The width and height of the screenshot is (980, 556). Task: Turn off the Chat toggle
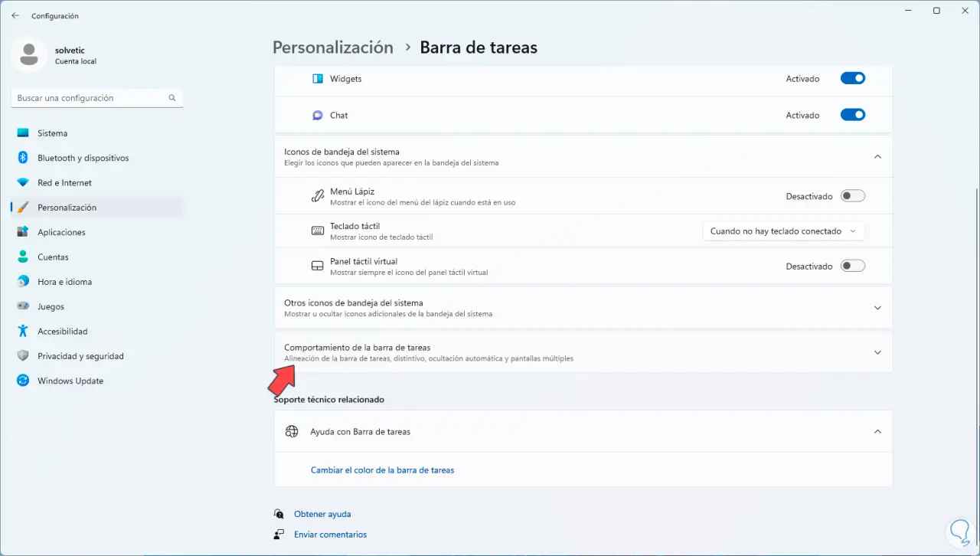[x=852, y=115]
